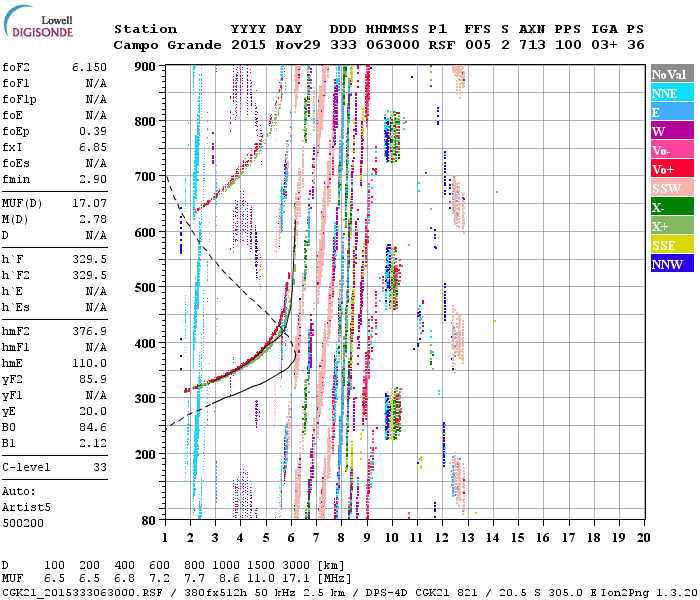
Task: Click the yE value 20.0
Action: tap(93, 412)
